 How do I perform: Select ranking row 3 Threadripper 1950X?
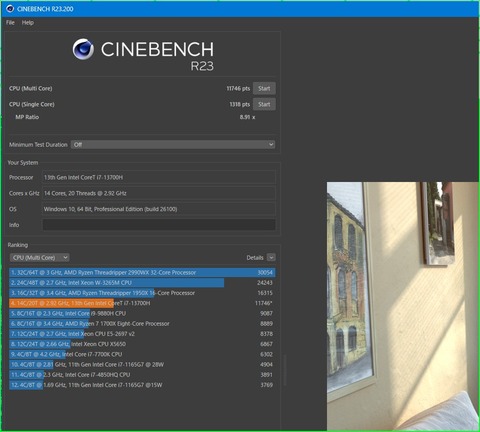[142, 293]
